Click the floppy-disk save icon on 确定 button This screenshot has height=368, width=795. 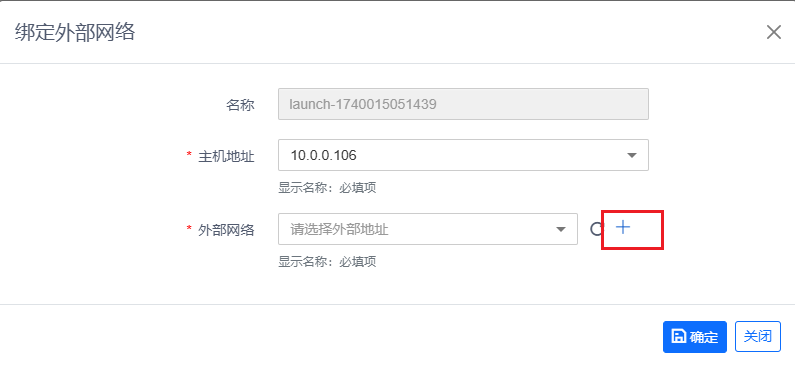point(678,336)
